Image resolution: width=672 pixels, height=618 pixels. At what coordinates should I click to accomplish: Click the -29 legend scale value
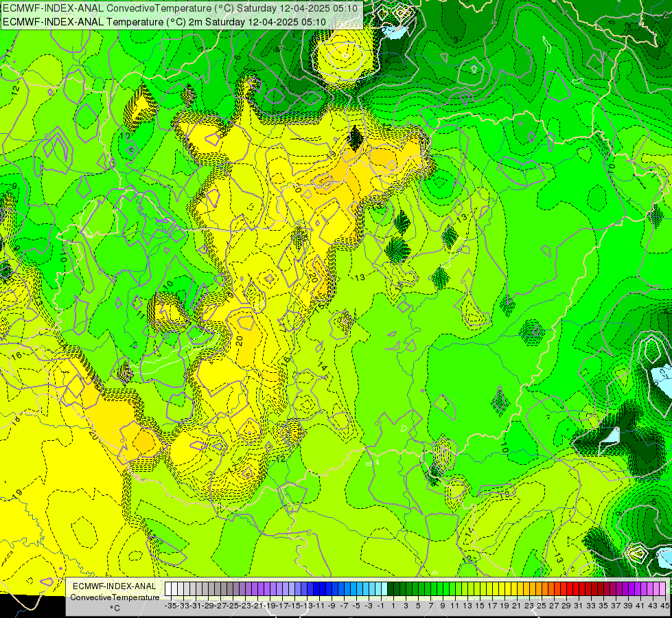pyautogui.click(x=208, y=606)
